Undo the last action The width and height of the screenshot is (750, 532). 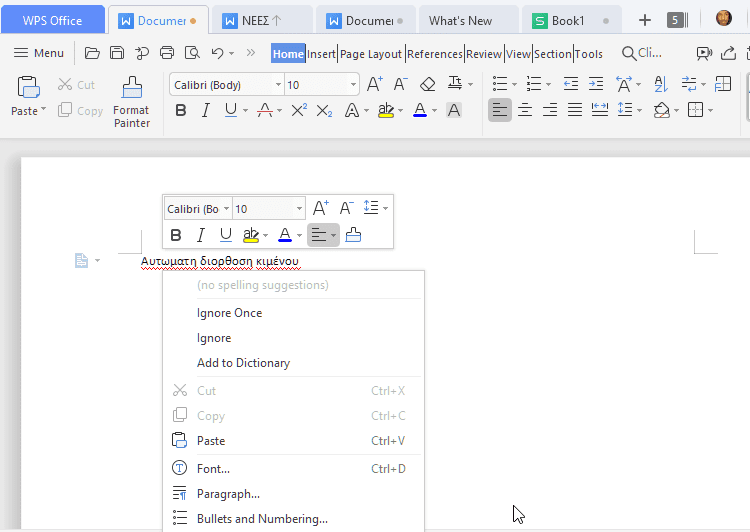217,53
